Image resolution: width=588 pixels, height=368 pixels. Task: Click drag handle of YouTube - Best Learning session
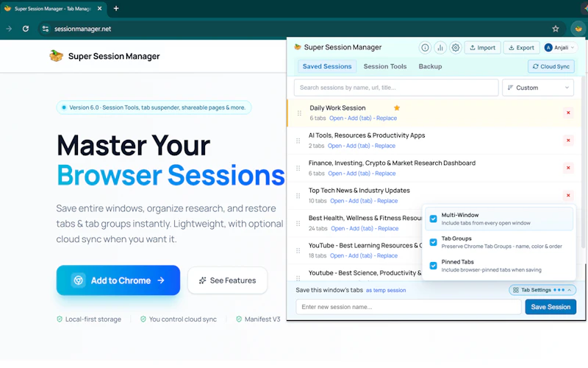click(x=298, y=251)
